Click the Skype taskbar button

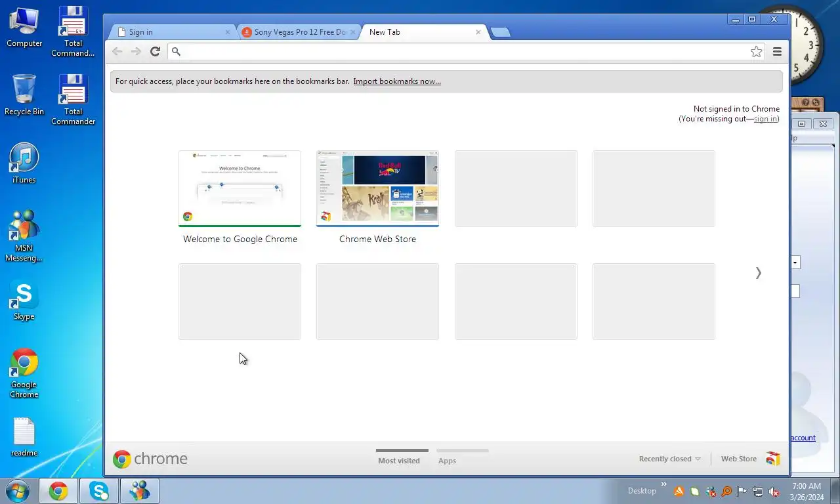tap(99, 491)
